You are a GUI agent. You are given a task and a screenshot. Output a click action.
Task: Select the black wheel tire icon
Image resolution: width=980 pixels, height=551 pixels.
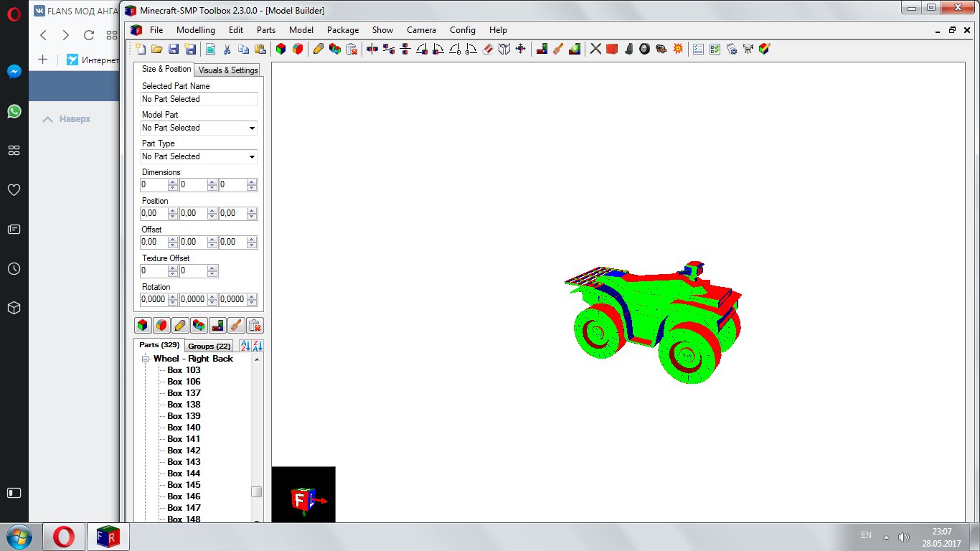coord(644,49)
